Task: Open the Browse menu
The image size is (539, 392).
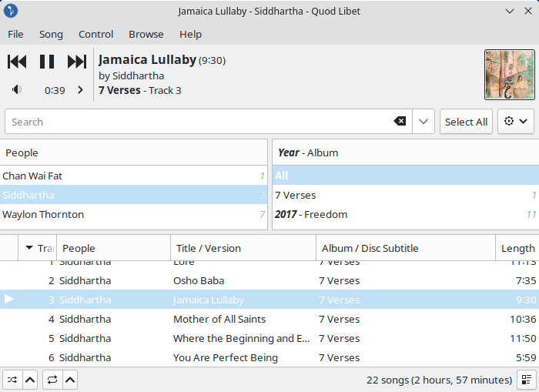Action: 146,35
